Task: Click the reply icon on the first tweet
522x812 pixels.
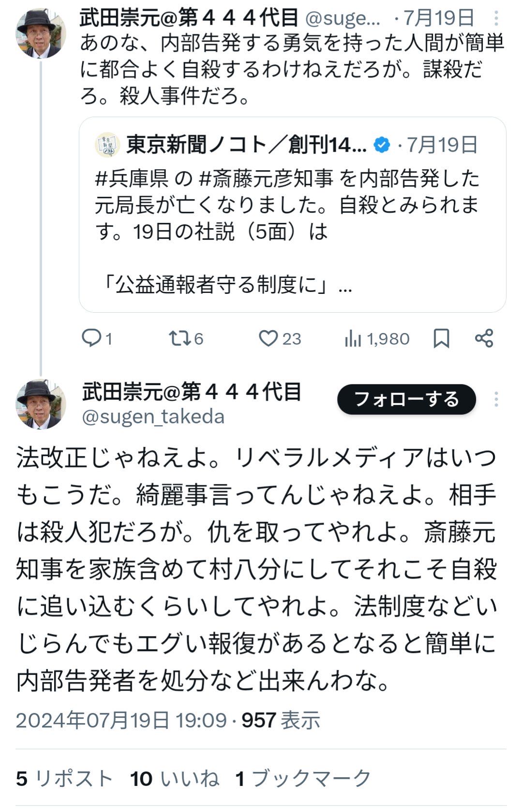Action: (x=90, y=338)
